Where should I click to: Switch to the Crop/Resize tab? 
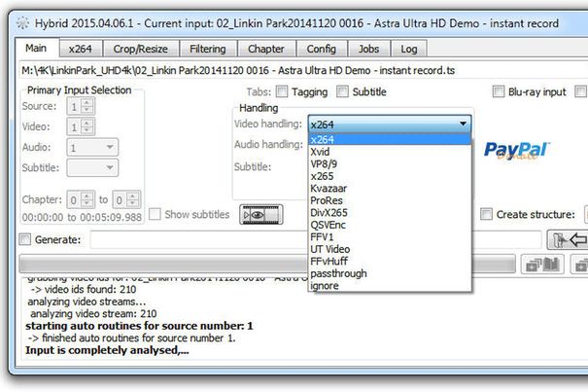(x=140, y=49)
